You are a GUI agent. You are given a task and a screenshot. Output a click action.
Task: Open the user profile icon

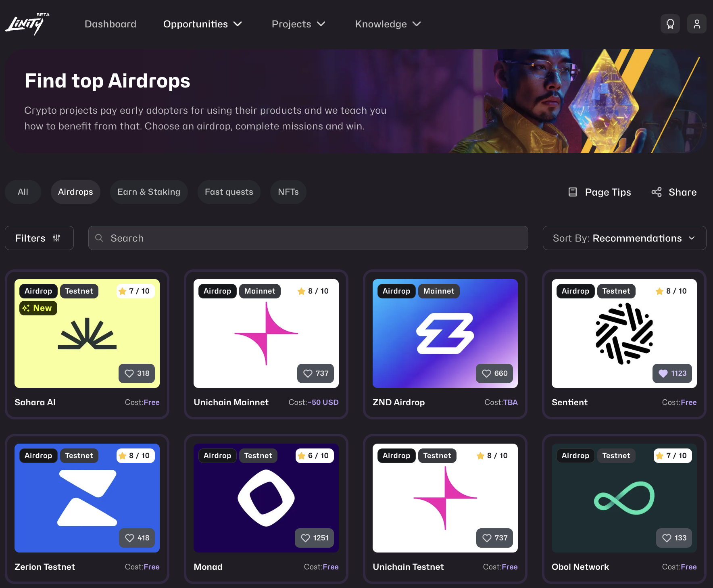(x=696, y=24)
